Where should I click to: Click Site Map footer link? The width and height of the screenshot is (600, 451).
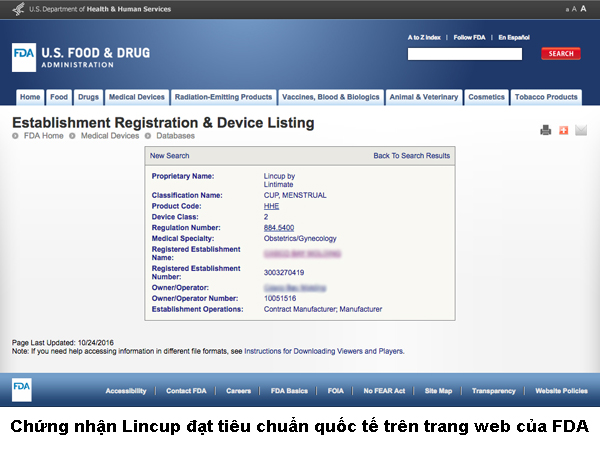(438, 391)
